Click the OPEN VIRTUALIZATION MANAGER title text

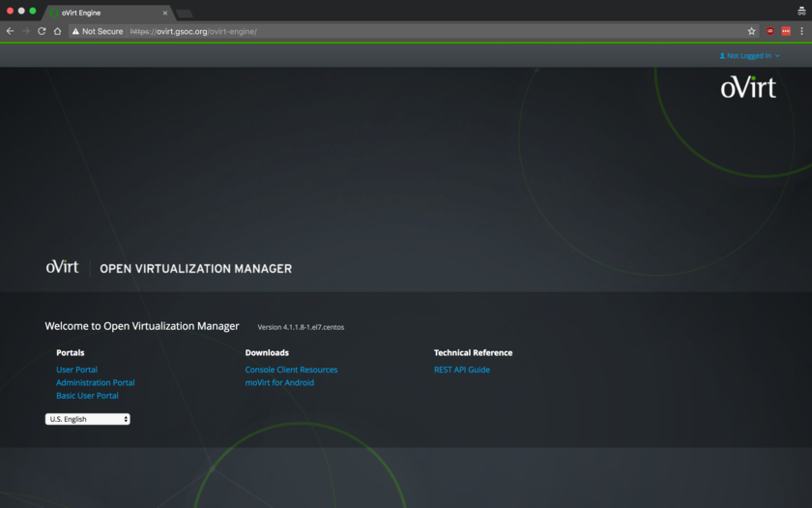click(195, 269)
